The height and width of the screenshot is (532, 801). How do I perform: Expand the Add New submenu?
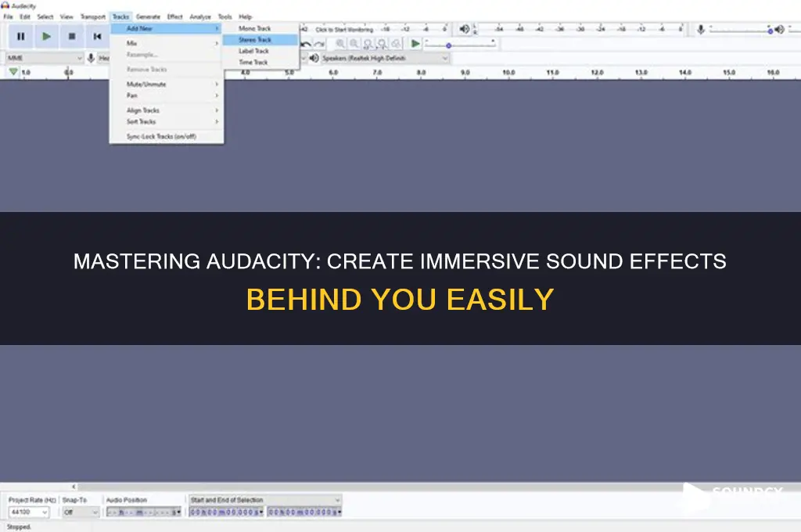point(167,29)
